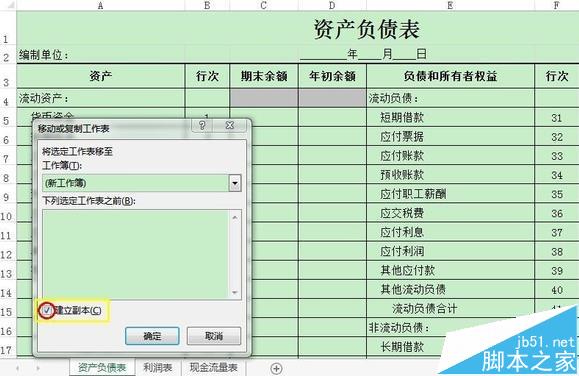
Task: Click the 期末余额 header cell
Action: [x=264, y=76]
